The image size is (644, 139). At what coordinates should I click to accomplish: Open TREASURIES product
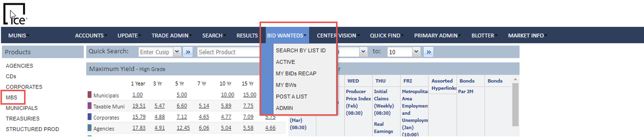pyautogui.click(x=22, y=119)
